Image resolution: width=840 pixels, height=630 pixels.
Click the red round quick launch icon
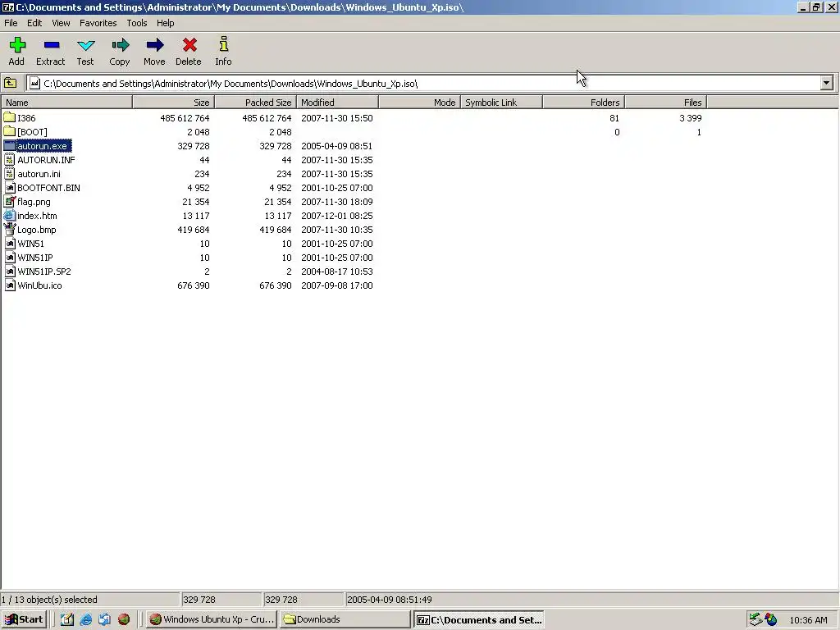124,619
